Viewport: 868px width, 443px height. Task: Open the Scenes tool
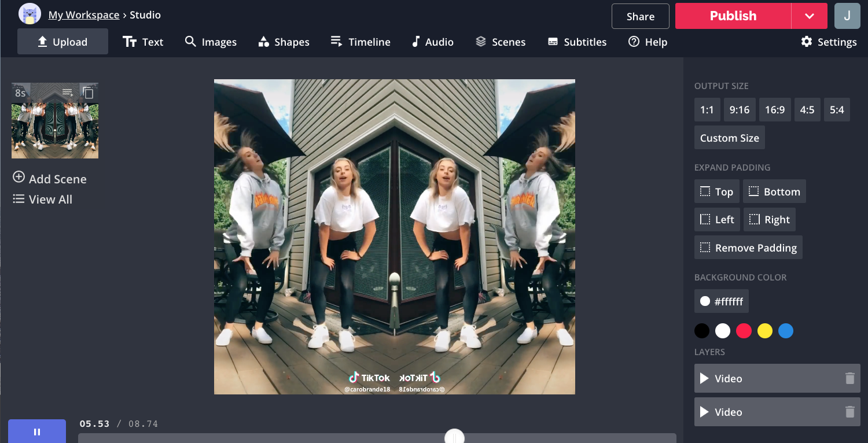click(x=501, y=42)
